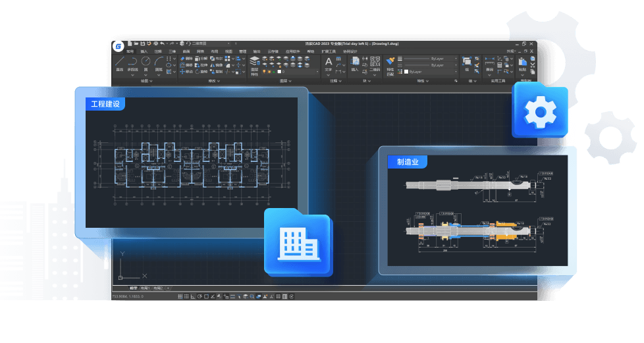Open the 工程建设 floor plan preview card
Screen dimensions: 644x343
192,162
